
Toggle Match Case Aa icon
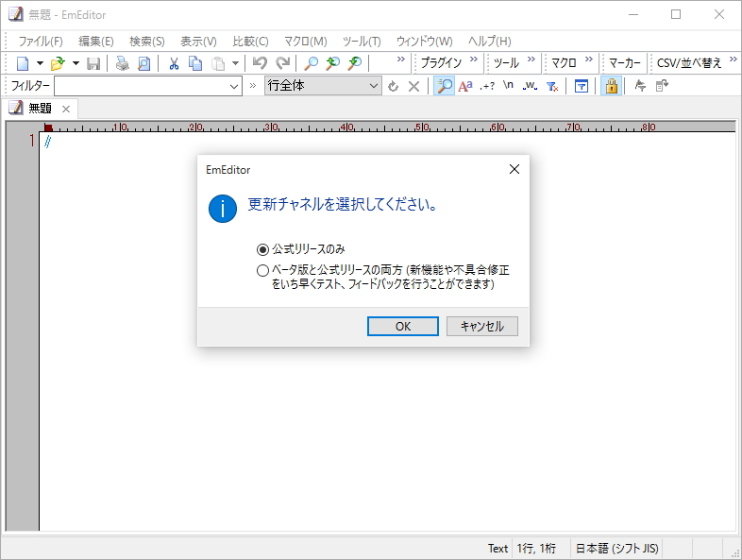point(465,86)
